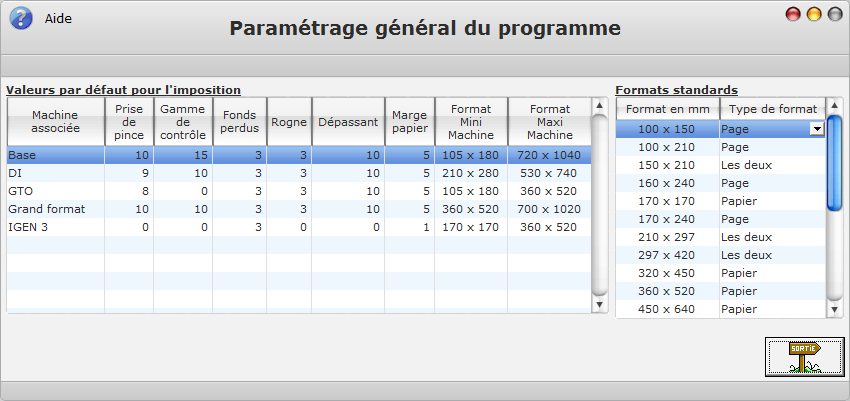
Task: Click the Sortie exit signpost button
Action: point(803,357)
